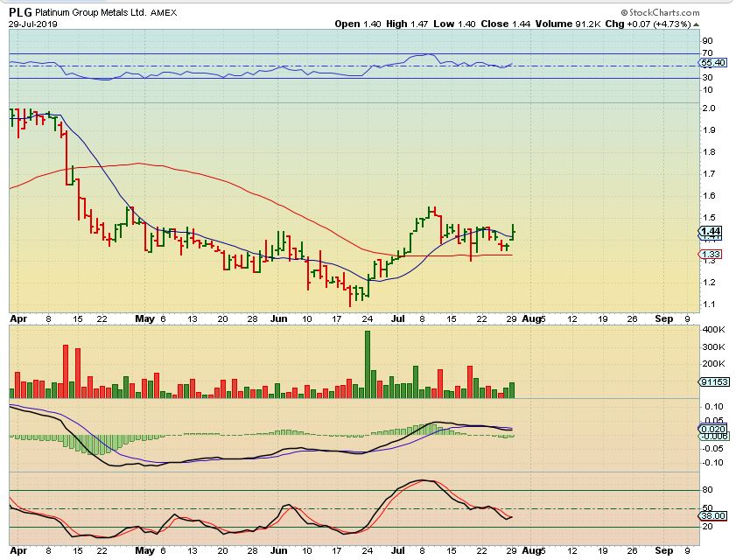
Task: Click the High 1.47 value
Action: 407,24
